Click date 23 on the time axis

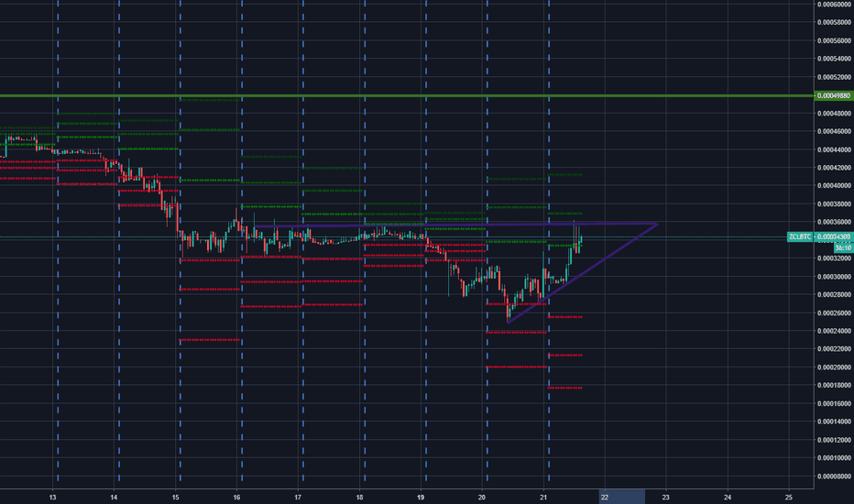666,497
